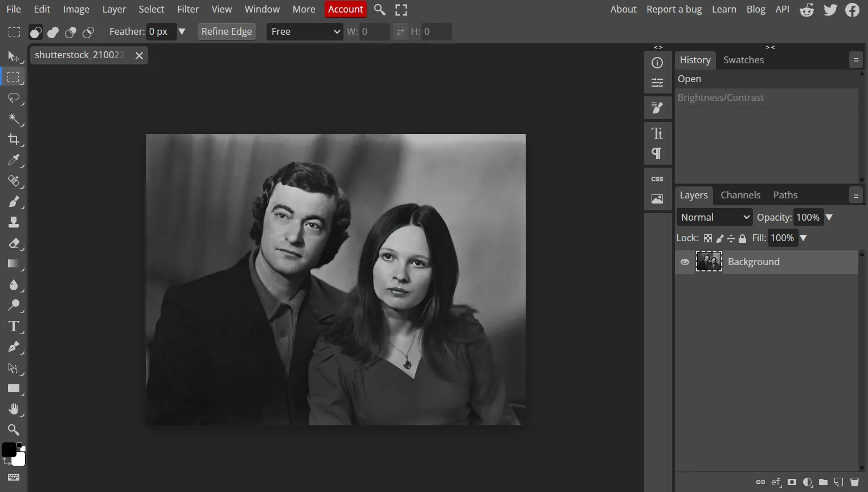Open the Paragraph panel
868x492 pixels.
point(658,153)
